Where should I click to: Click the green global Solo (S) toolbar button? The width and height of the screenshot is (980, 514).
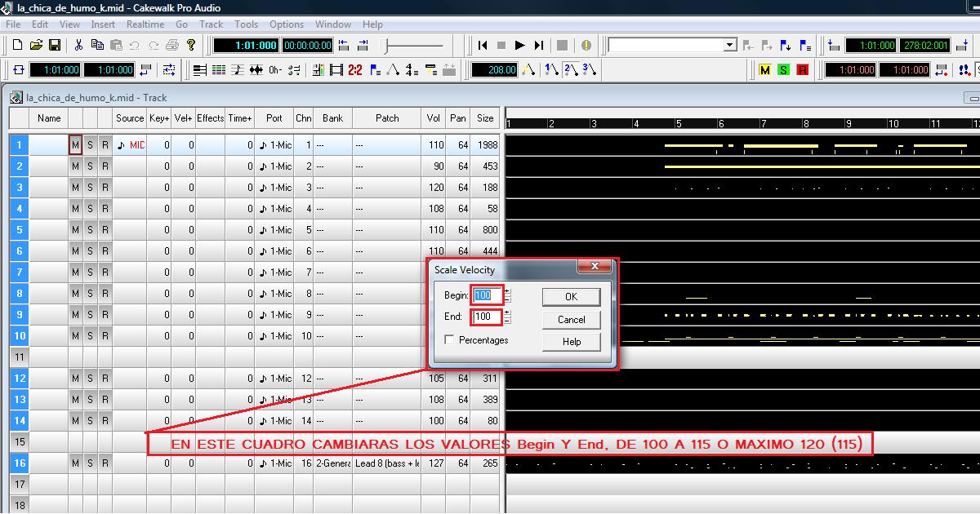[x=783, y=70]
